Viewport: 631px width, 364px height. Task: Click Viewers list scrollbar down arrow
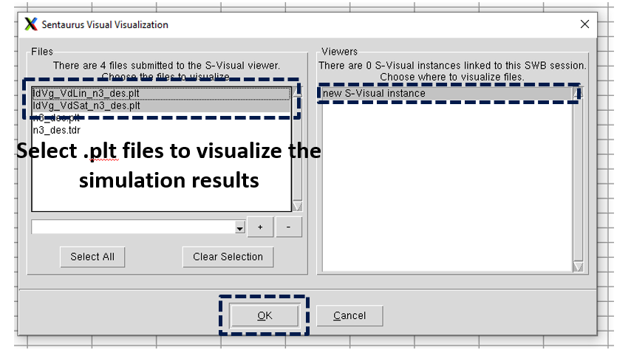coord(578,267)
